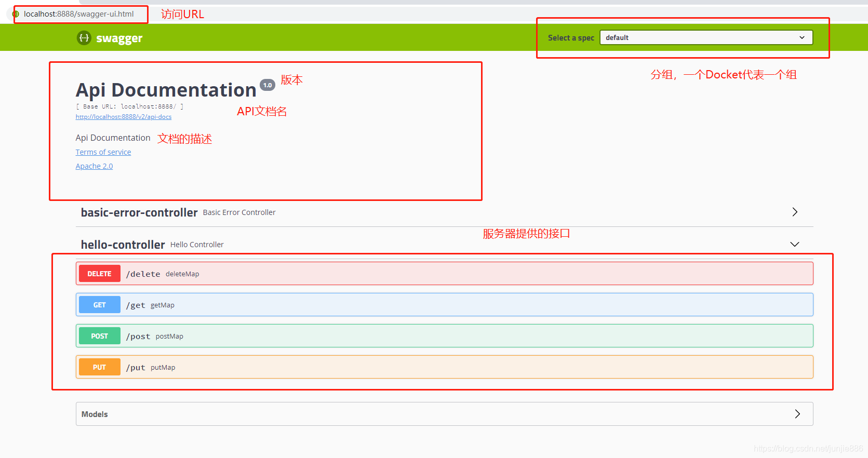Image resolution: width=868 pixels, height=458 pixels.
Task: Expand the /get getMap operation row
Action: [x=445, y=305]
